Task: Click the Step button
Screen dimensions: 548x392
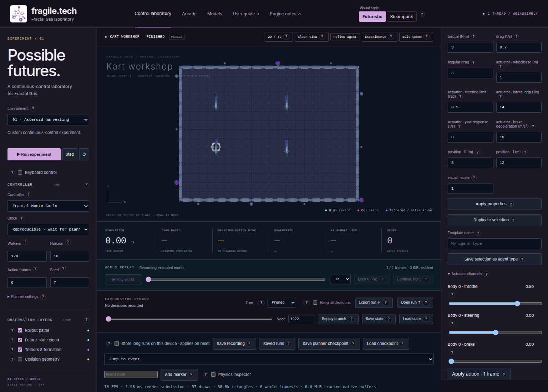Action: pyautogui.click(x=70, y=154)
